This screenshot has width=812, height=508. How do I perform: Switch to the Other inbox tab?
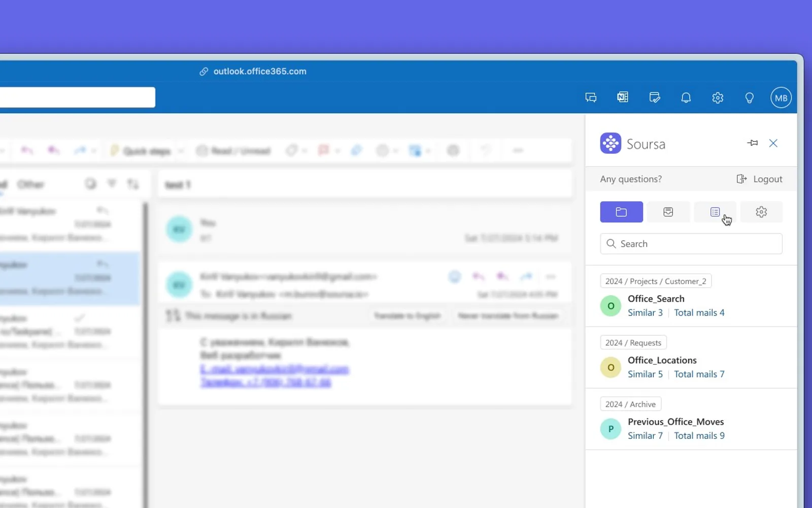[x=30, y=184]
